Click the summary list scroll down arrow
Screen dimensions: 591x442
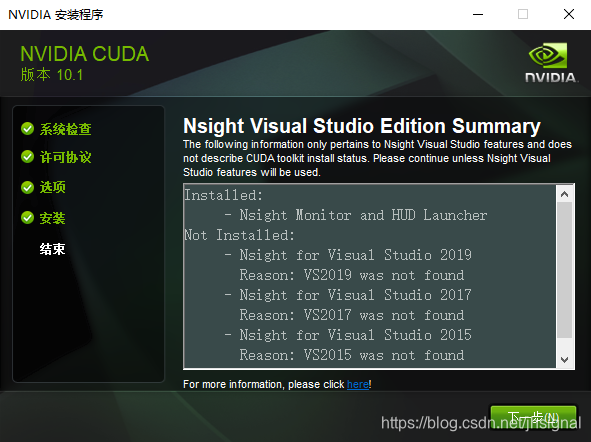pyautogui.click(x=564, y=359)
